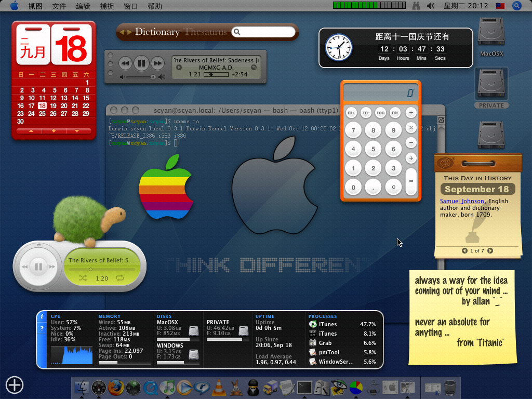
Task: Open the Terminal icon in Dock
Action: coord(304,387)
